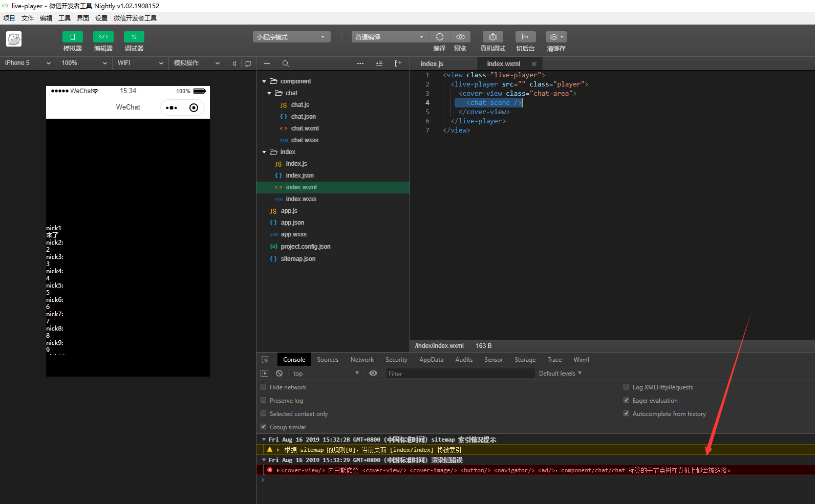Collapse the component folder in file tree
815x504 pixels.
[x=264, y=81]
